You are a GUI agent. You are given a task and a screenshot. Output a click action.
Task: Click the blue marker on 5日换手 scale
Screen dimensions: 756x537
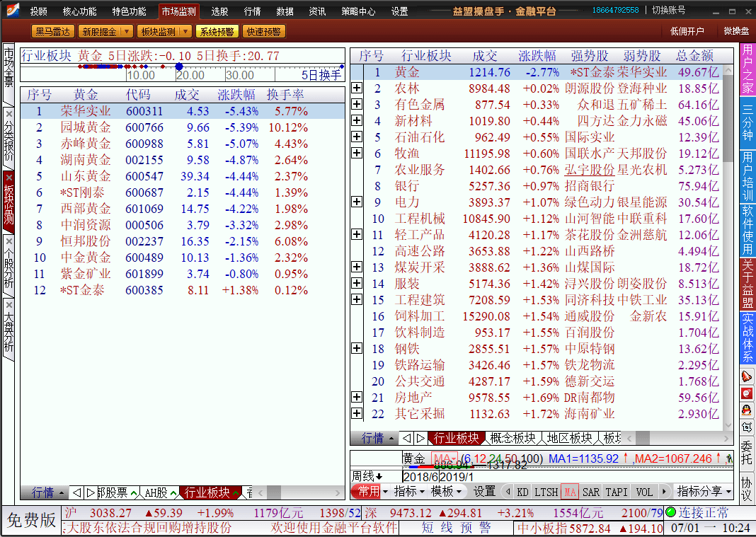[179, 66]
